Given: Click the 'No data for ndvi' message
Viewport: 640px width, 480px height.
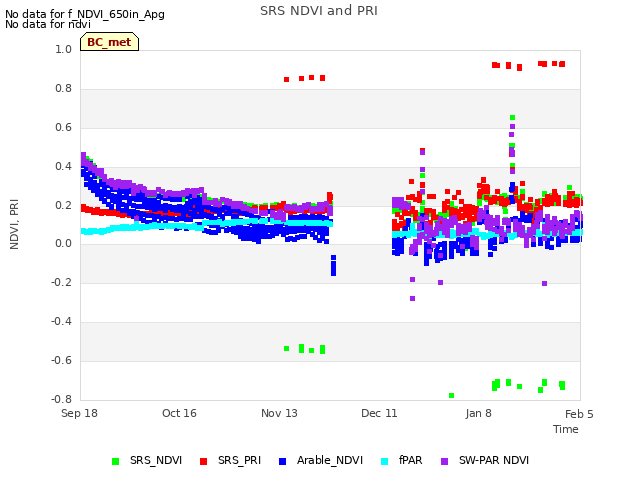Looking at the screenshot, I should pos(48,24).
